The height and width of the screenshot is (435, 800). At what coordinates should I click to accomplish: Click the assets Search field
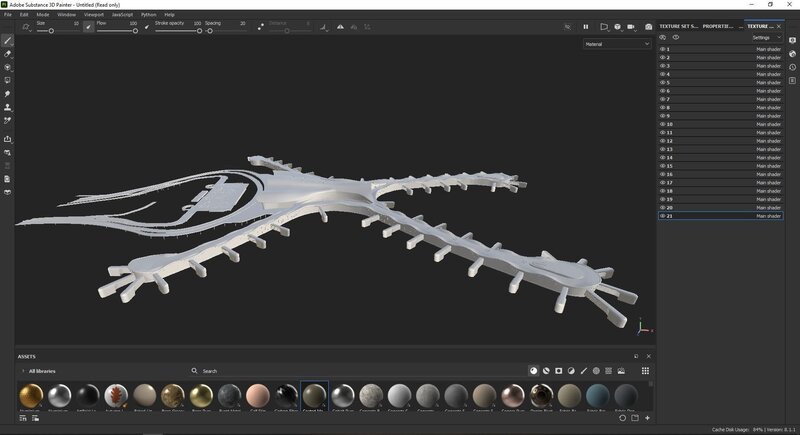(240, 371)
